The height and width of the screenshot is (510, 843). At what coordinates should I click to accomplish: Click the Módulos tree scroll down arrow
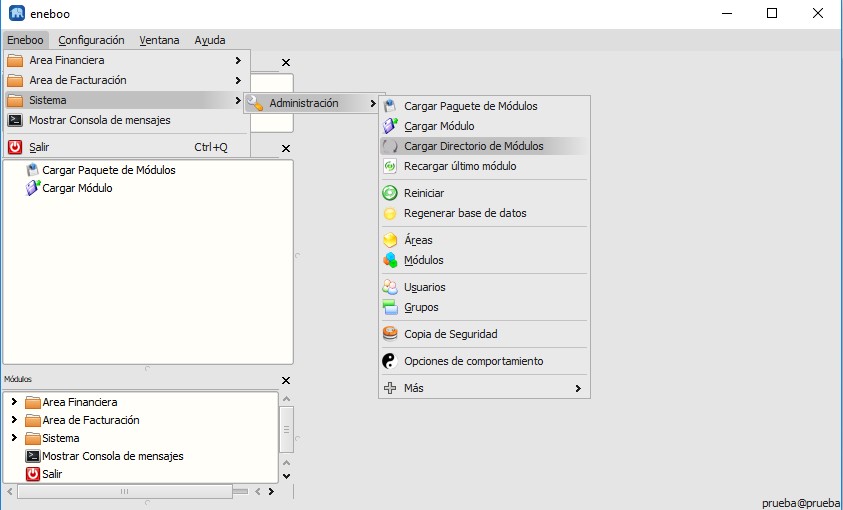(x=287, y=476)
